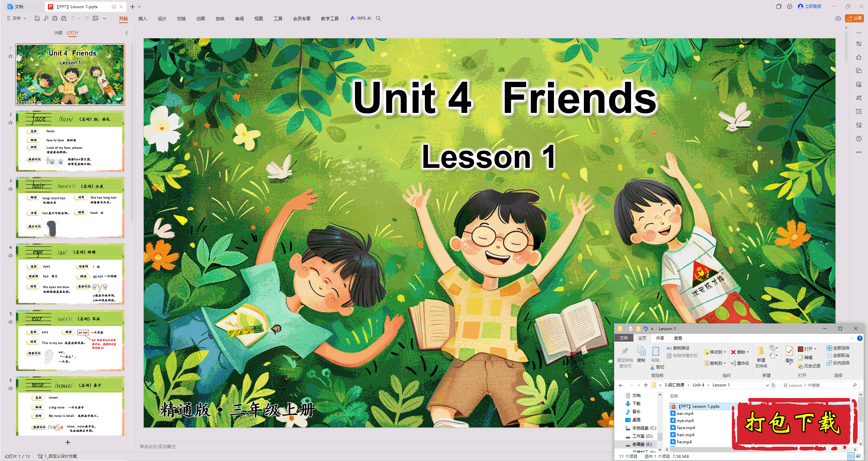Open the properties sliders icon in right sidebar

point(859,44)
